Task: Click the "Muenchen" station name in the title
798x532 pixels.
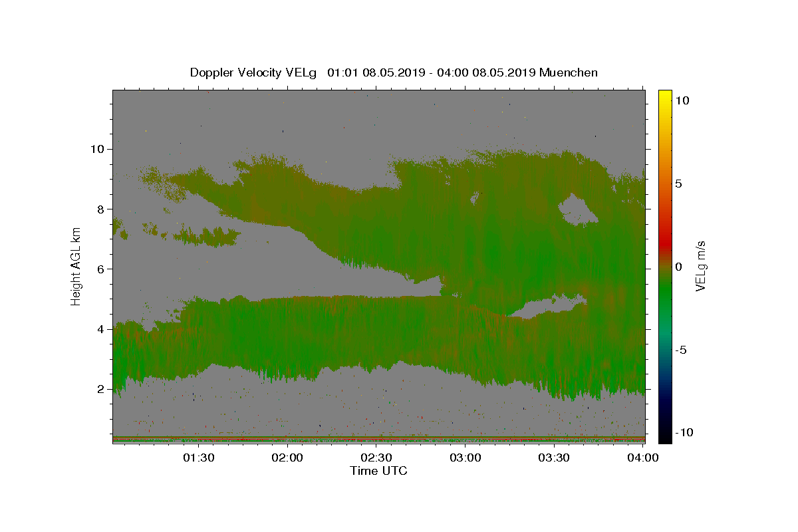Action: 569,72
